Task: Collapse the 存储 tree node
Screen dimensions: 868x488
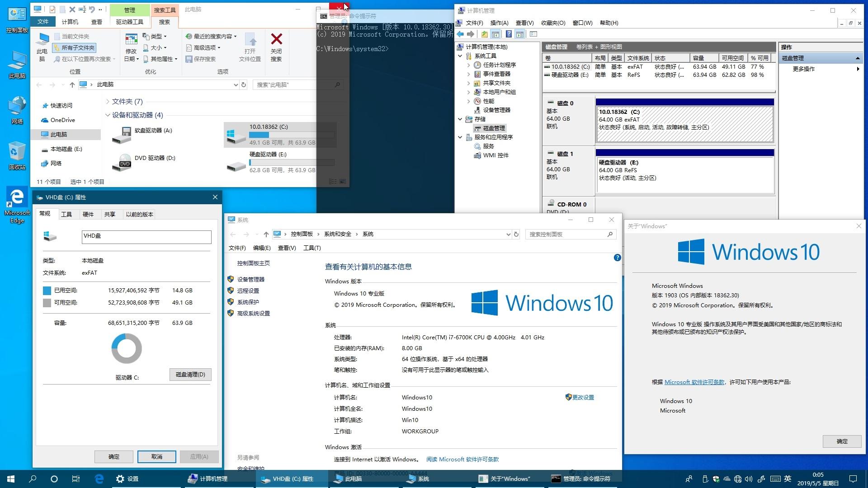Action: pos(460,119)
